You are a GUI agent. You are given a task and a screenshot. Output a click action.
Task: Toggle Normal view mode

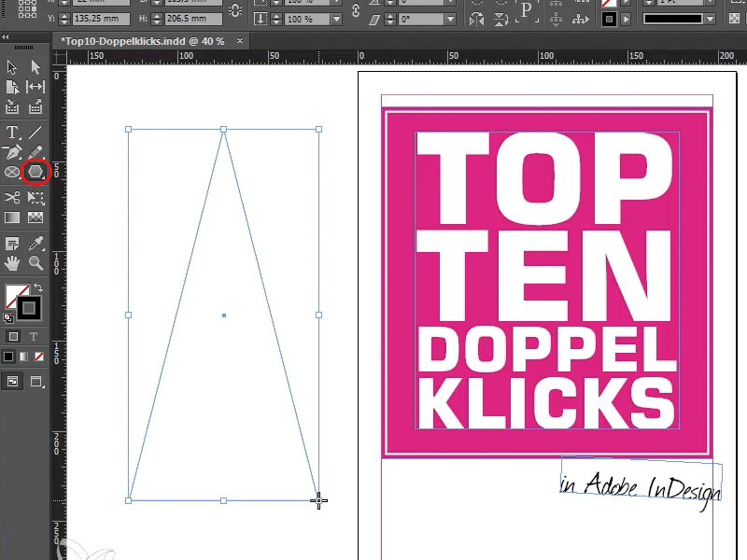tap(13, 382)
